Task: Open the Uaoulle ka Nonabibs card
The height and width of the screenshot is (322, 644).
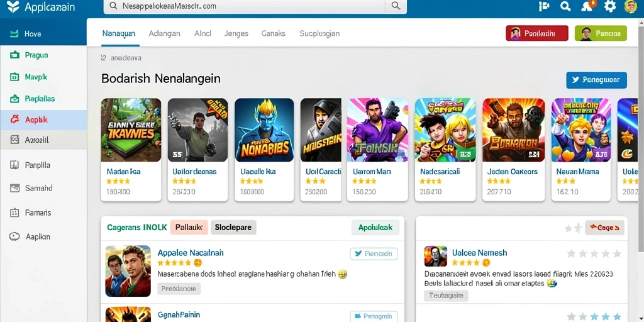Action: click(x=264, y=150)
